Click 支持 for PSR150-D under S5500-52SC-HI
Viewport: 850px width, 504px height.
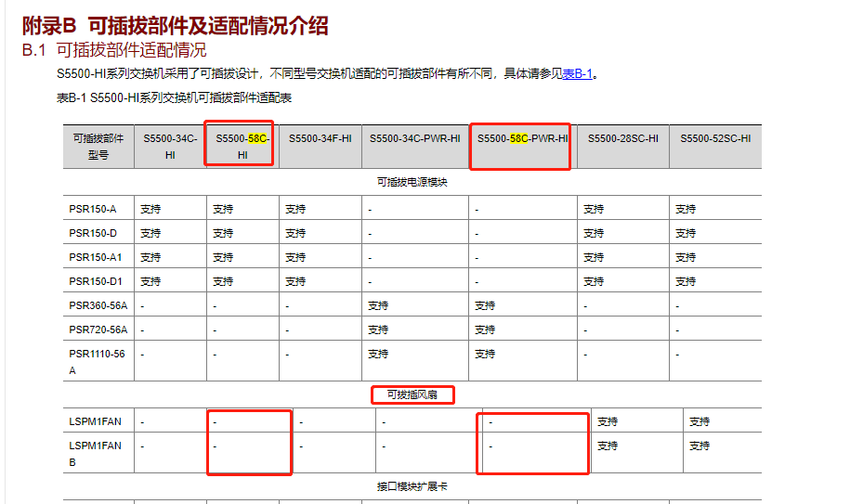686,233
